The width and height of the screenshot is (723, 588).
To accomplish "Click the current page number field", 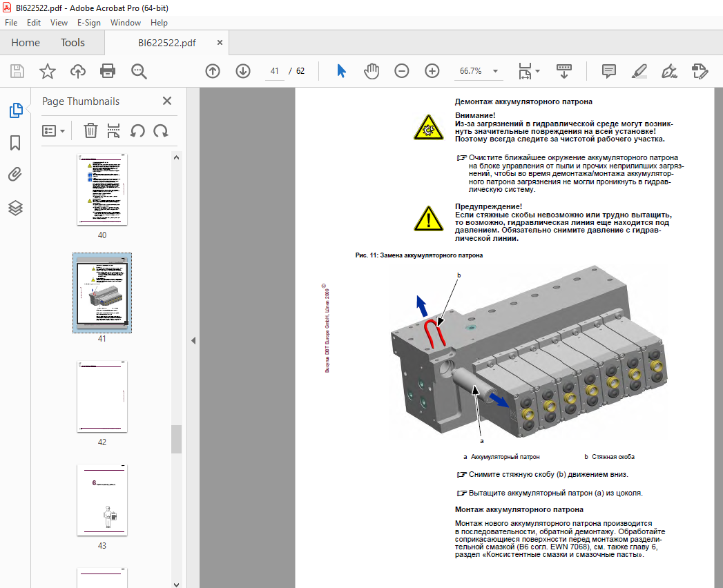I will pos(275,71).
